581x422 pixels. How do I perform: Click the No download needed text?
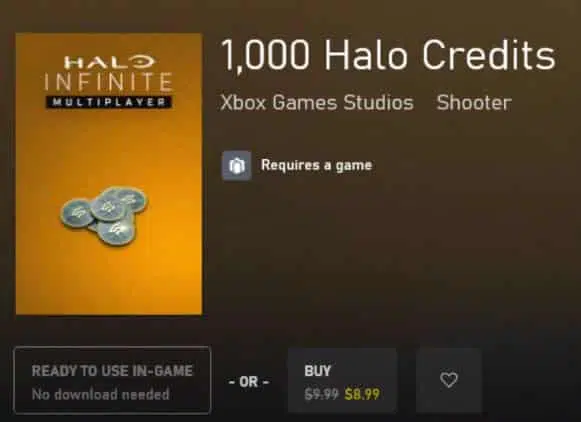pyautogui.click(x=100, y=394)
